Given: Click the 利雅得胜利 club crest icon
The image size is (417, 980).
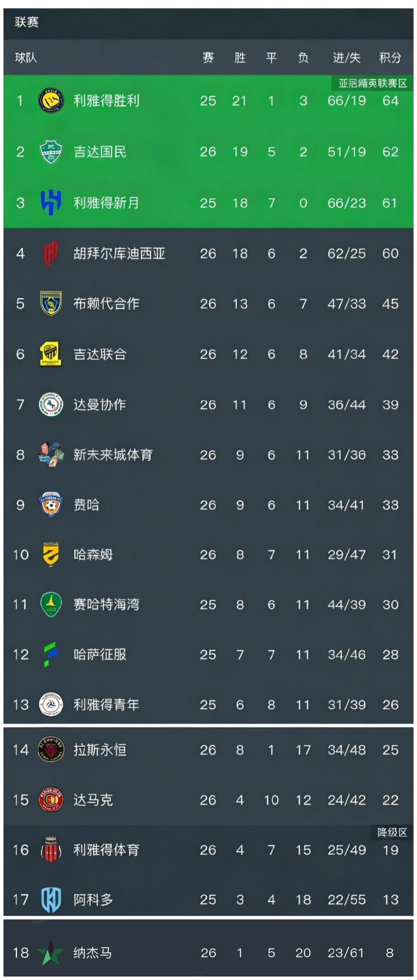Looking at the screenshot, I should tap(51, 101).
